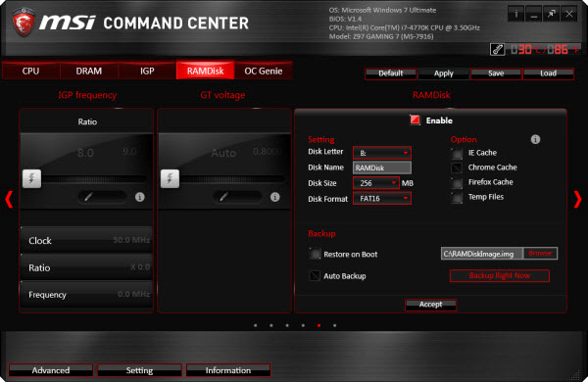The image size is (588, 382).
Task: Switch to the DRAM tab
Action: (x=89, y=71)
